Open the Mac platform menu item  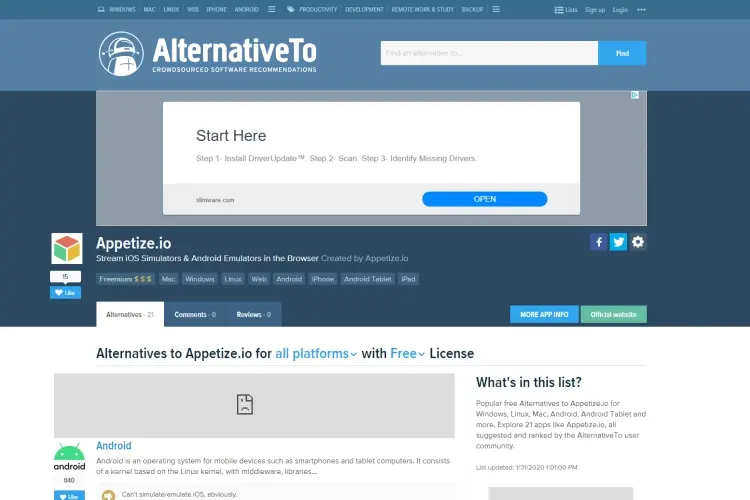[149, 10]
